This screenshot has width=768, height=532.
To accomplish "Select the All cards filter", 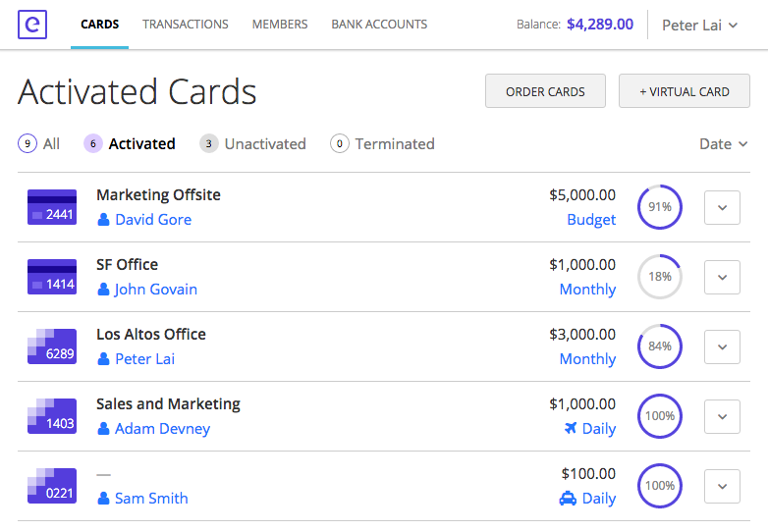I will click(x=39, y=143).
